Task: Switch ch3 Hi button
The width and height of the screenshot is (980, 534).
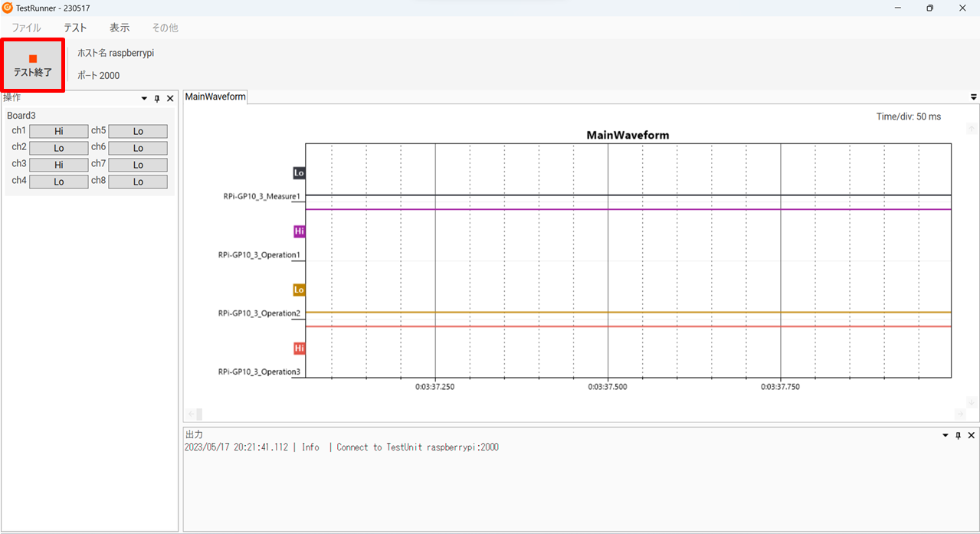Action: coord(59,165)
